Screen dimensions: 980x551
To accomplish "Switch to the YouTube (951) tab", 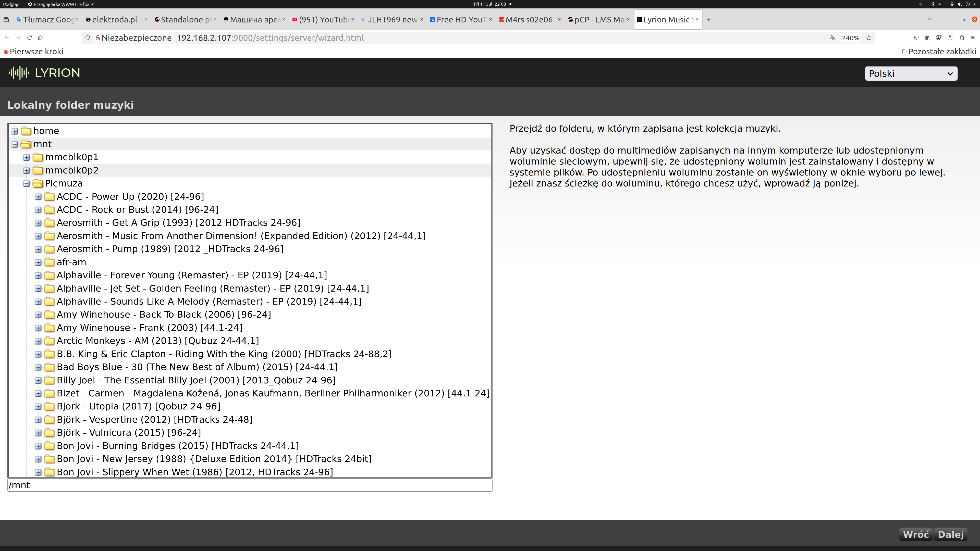I will 323,20.
